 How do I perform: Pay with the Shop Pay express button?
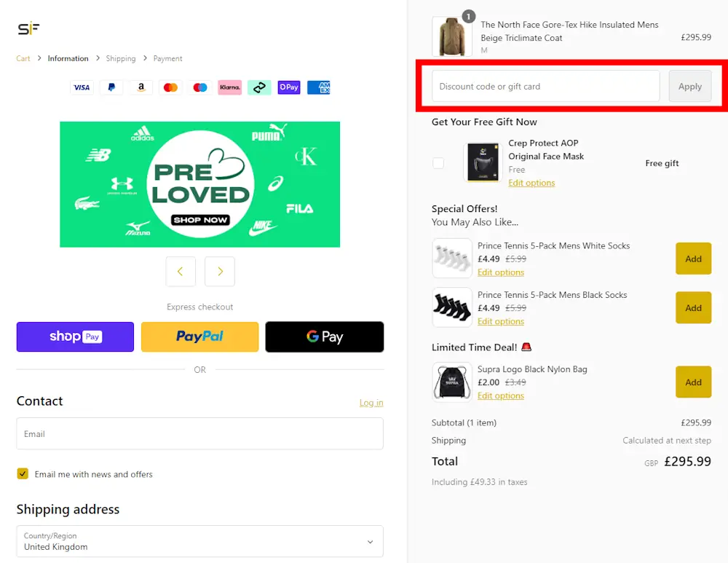(x=75, y=336)
